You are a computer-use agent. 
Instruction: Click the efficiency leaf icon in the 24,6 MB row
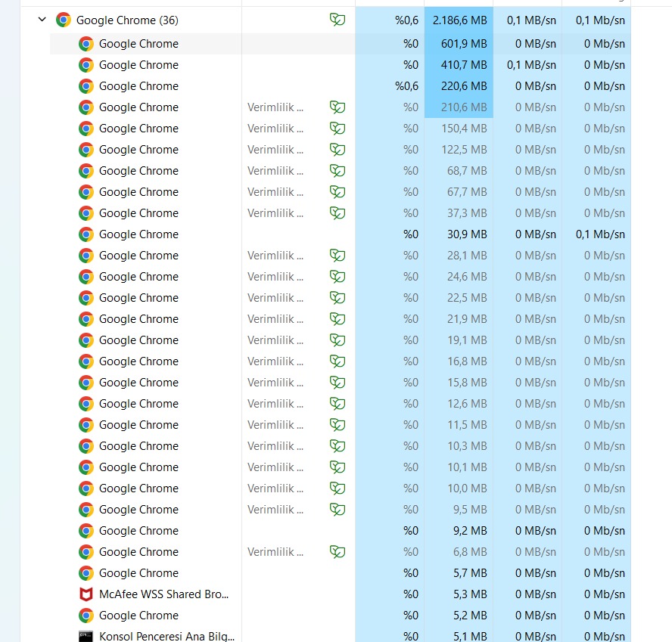338,277
